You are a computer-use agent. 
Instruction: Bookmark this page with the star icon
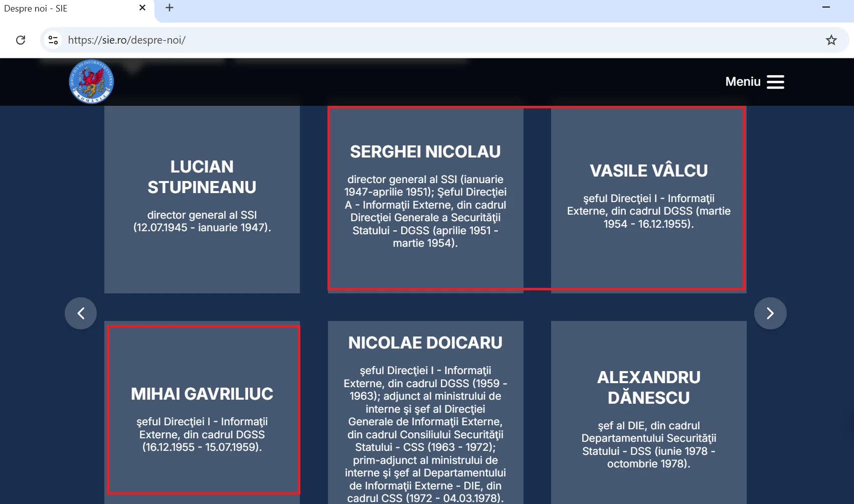point(831,40)
